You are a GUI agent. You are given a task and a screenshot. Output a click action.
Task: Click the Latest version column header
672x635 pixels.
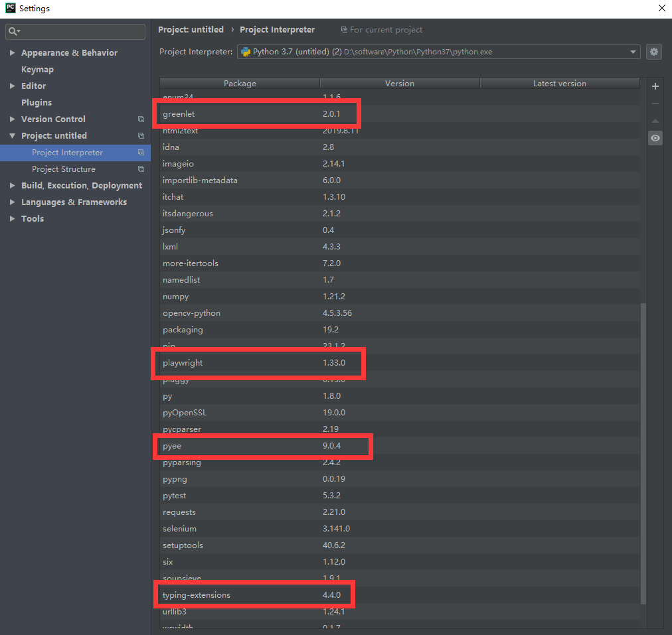point(560,84)
